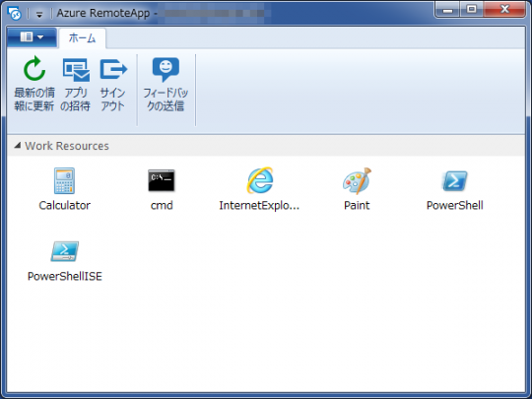The width and height of the screenshot is (532, 399).
Task: Launch the Calculator app icon
Action: 64,180
